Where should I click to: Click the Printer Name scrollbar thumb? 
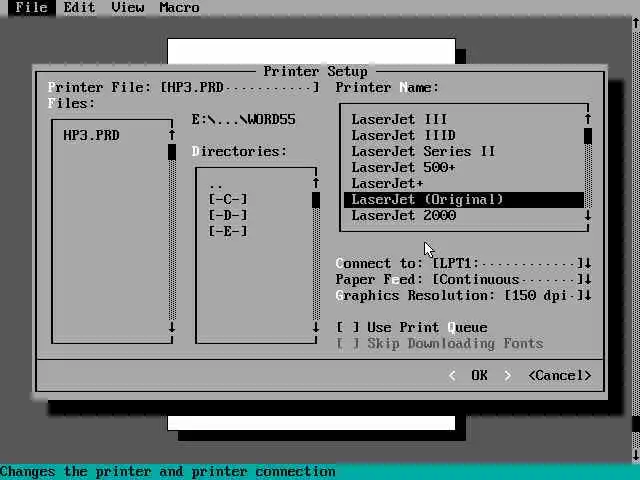588,136
